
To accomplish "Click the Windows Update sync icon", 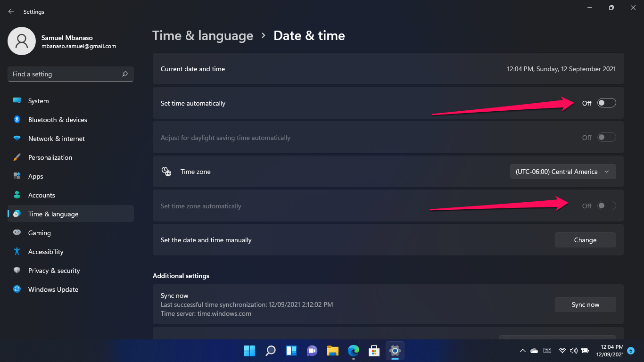I will [17, 289].
